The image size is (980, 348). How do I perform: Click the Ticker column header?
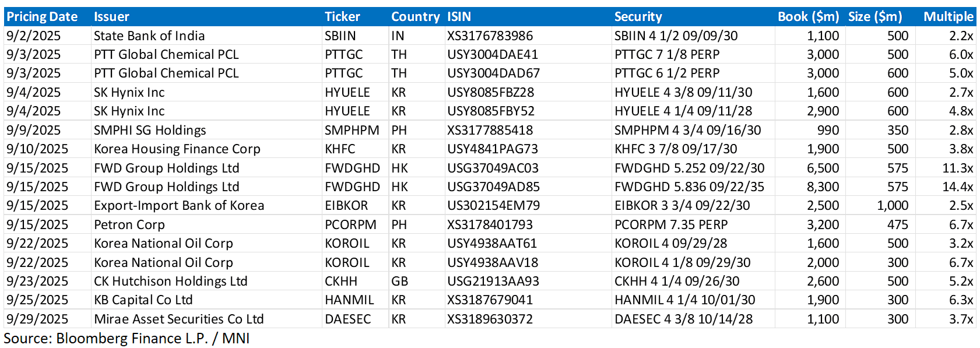[342, 17]
